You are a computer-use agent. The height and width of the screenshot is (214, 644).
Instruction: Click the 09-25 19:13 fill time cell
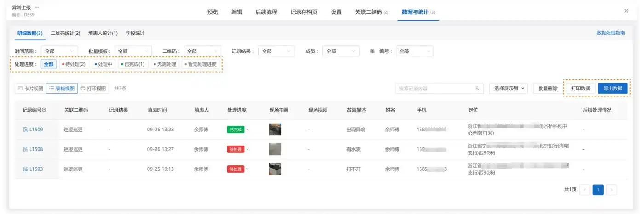pyautogui.click(x=161, y=169)
